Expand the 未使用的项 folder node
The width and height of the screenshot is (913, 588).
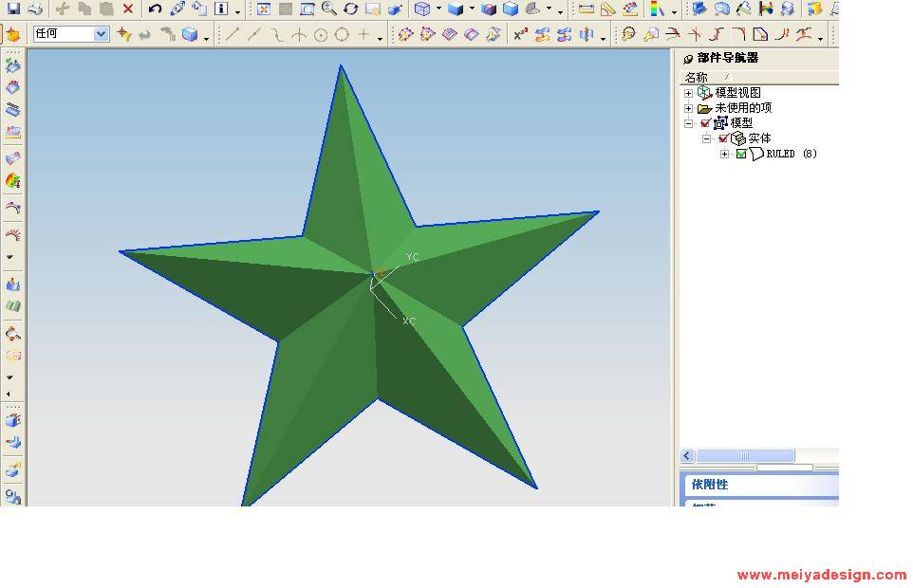pyautogui.click(x=688, y=108)
